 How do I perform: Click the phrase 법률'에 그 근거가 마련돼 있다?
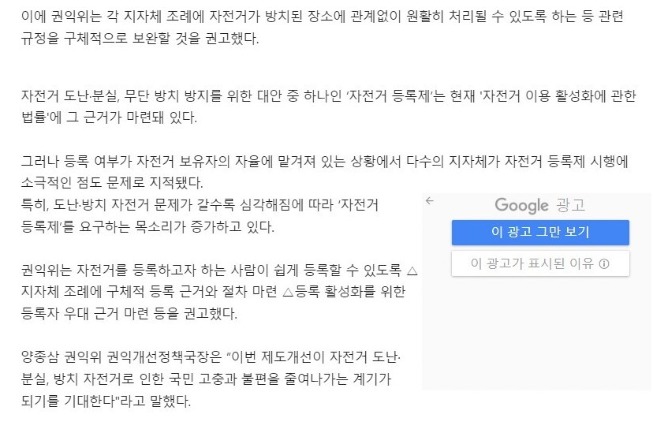coord(109,117)
